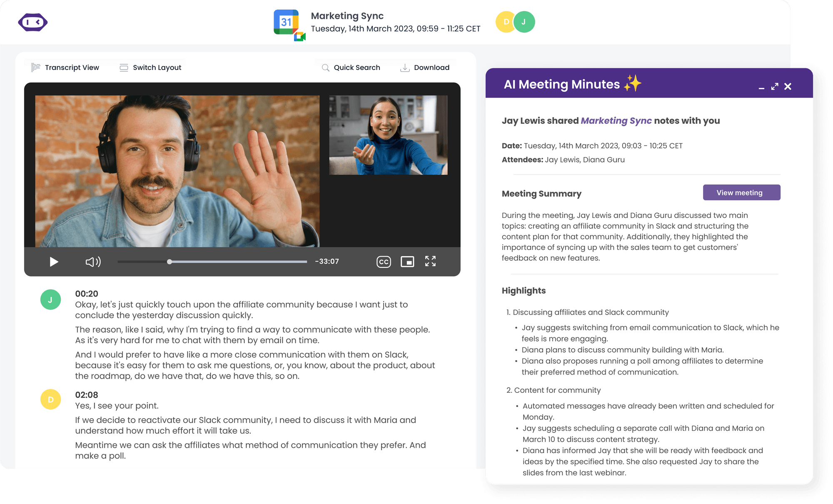
Task: Click the View meeting button
Action: pyautogui.click(x=742, y=192)
